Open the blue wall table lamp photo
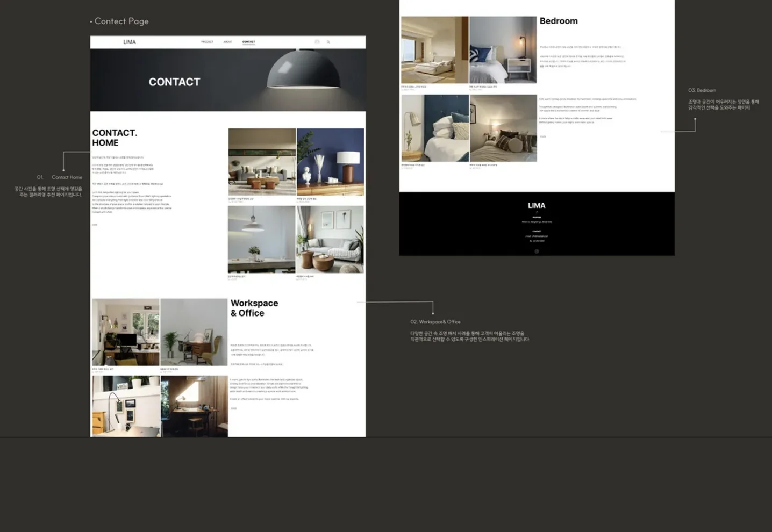Viewport: 772px width, 532px height. 330,162
